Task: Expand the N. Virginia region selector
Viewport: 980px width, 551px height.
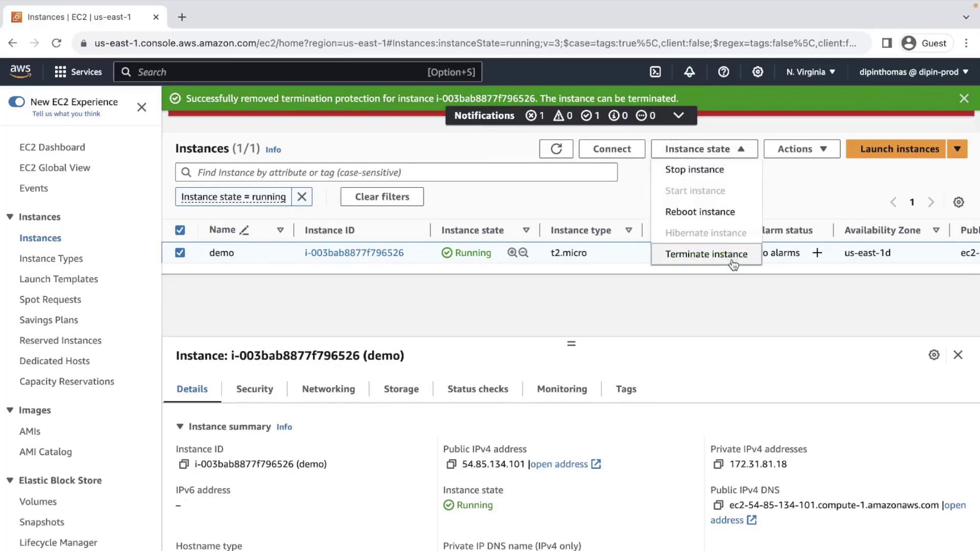Action: (811, 72)
